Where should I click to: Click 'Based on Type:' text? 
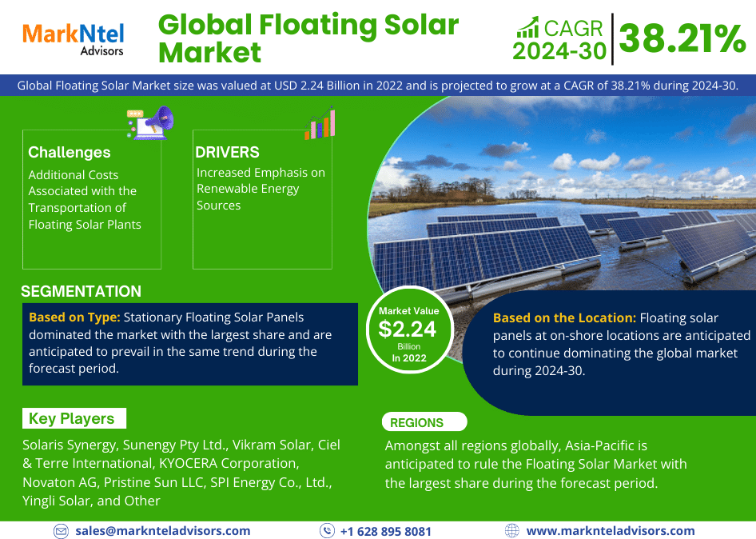[x=74, y=317]
